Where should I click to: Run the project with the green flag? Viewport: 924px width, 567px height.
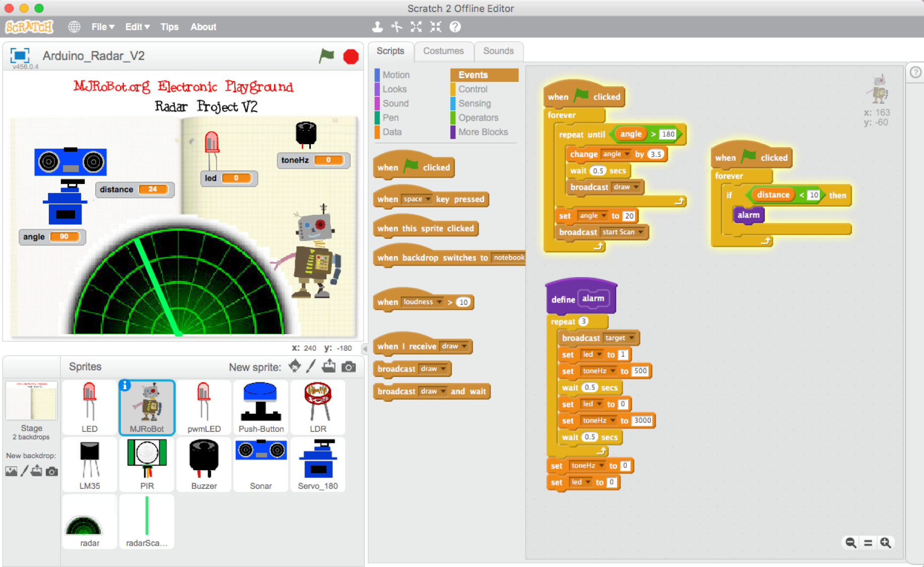tap(326, 56)
